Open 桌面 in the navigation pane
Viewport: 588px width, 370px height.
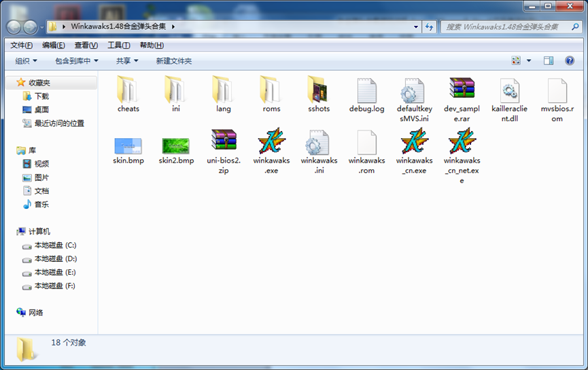coord(41,110)
